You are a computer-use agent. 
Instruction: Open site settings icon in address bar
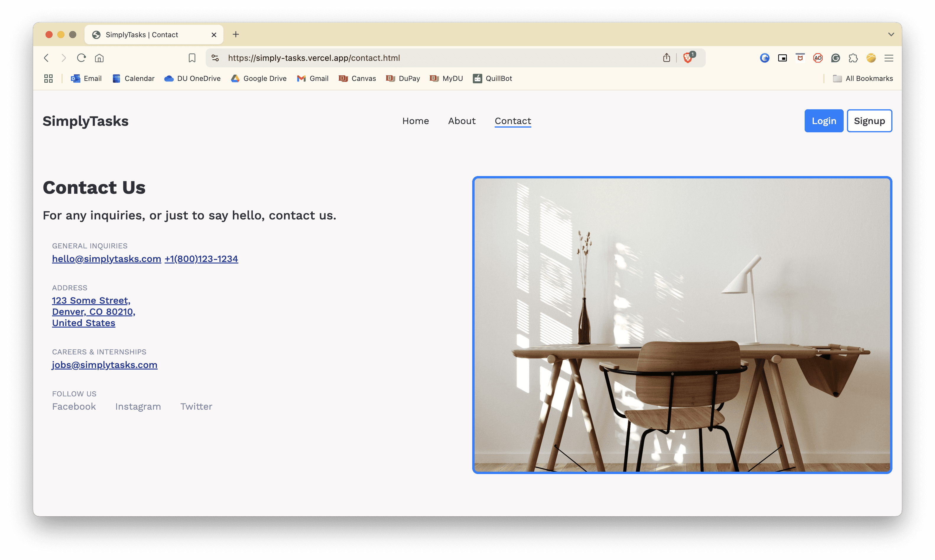pyautogui.click(x=215, y=58)
